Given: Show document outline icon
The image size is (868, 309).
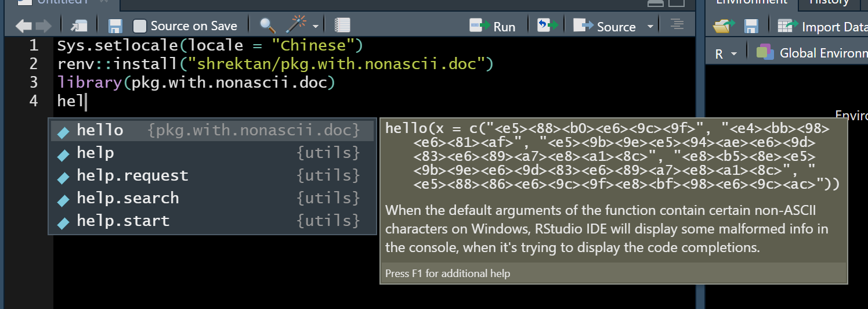Looking at the screenshot, I should point(676,24).
